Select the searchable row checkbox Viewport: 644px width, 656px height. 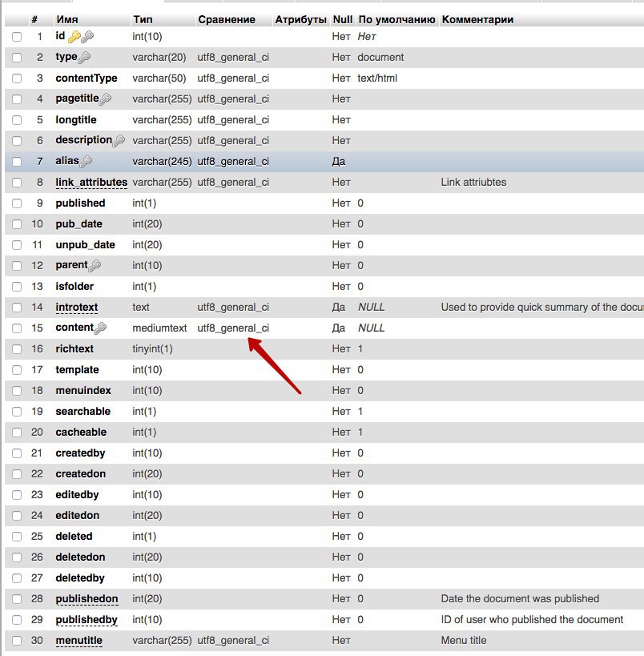coord(17,412)
